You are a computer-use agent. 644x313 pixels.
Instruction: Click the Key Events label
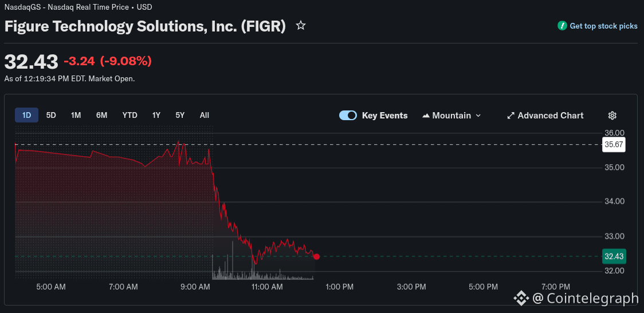click(385, 116)
